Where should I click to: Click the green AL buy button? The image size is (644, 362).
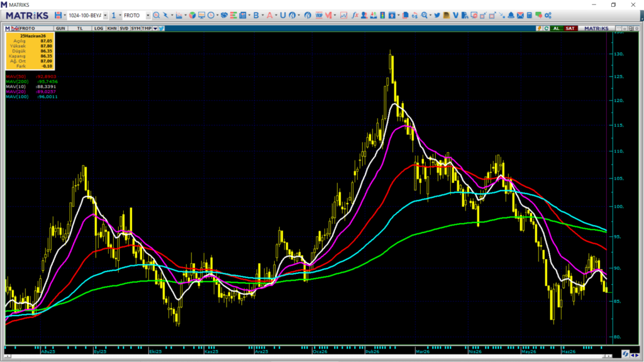[557, 28]
